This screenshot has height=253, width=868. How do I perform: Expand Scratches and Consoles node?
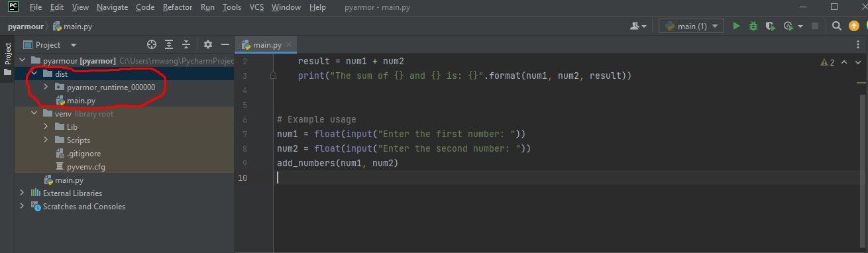click(x=23, y=206)
